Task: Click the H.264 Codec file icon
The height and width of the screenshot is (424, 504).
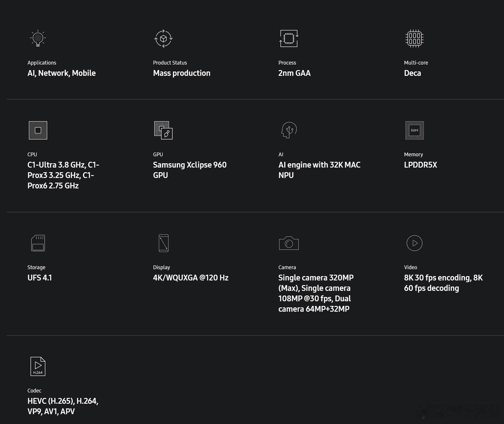Action: (38, 366)
